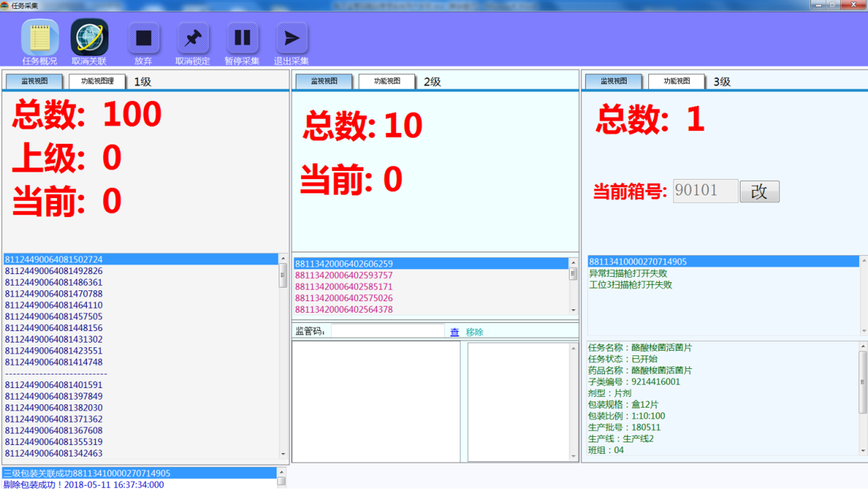Click the 移除 link next to 监管码

point(475,332)
